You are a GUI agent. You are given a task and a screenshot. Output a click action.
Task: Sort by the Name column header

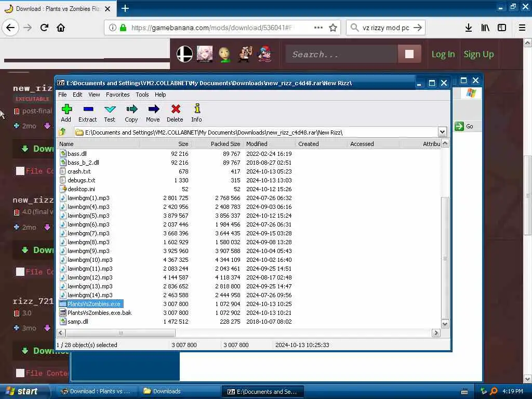(98, 144)
